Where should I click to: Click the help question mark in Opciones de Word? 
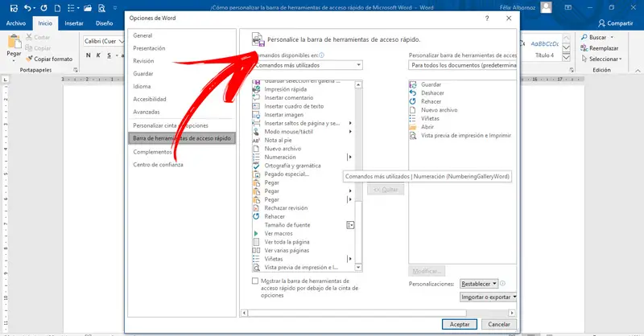tap(487, 18)
